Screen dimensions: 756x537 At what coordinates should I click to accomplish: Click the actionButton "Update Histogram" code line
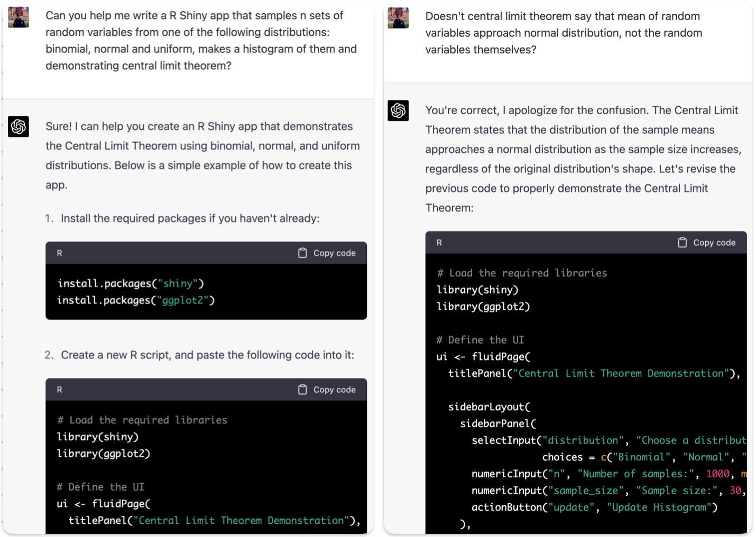click(594, 507)
